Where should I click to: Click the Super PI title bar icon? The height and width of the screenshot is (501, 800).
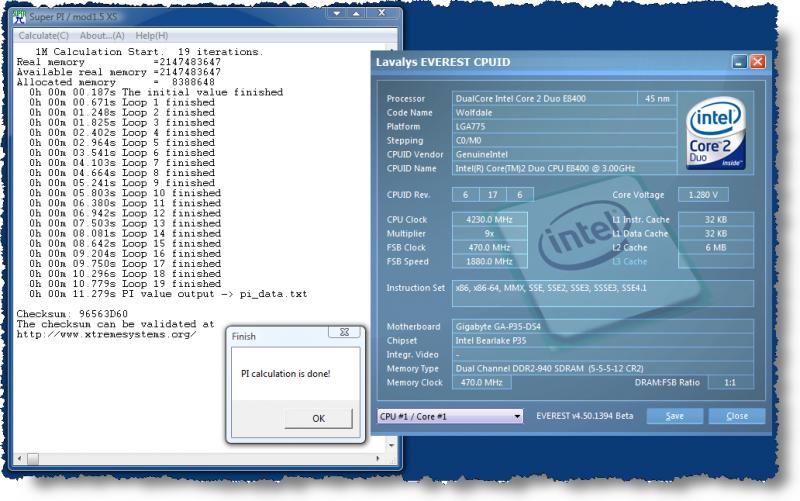pyautogui.click(x=19, y=17)
